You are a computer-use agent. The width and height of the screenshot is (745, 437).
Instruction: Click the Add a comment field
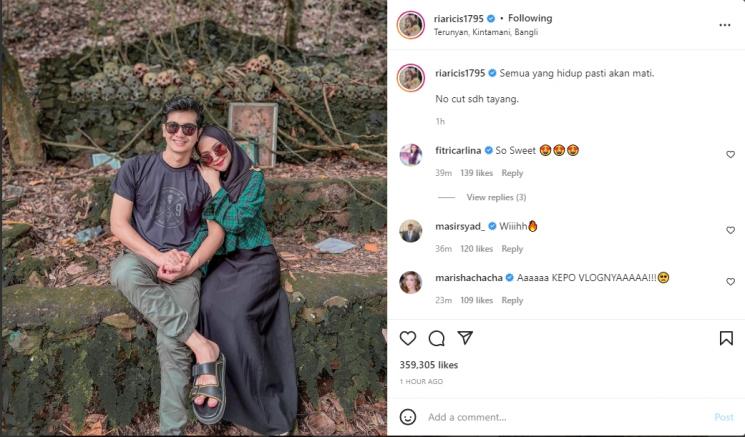click(560, 417)
